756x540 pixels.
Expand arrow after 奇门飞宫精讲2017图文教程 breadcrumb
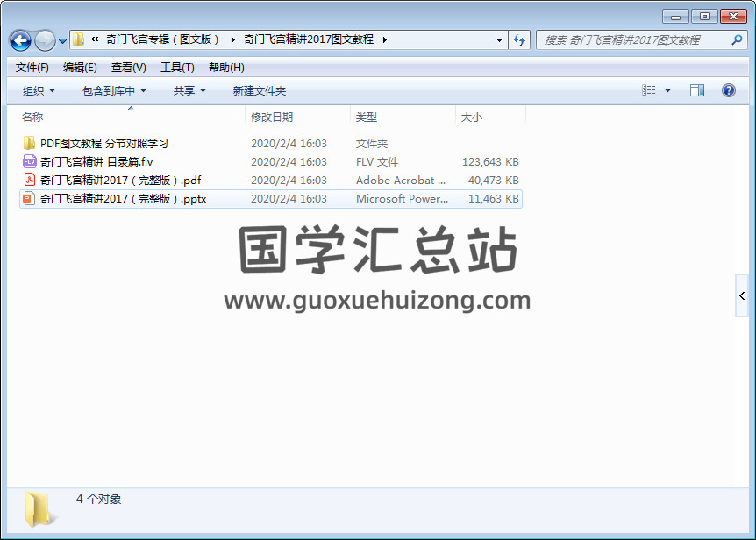click(385, 39)
